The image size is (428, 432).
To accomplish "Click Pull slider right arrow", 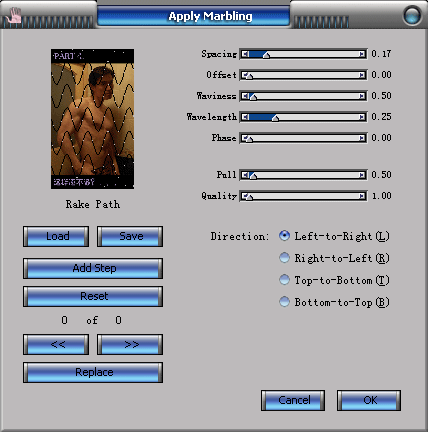I will pos(362,175).
